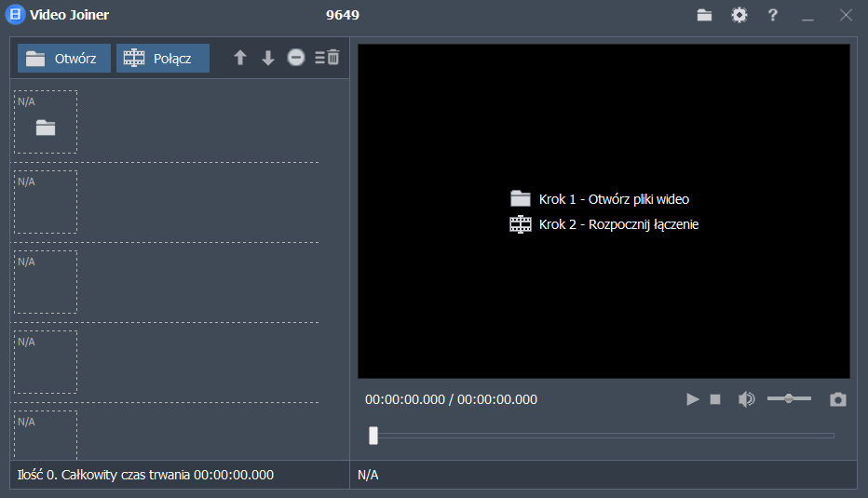Mute audio with the speaker icon
The height and width of the screenshot is (498, 868).
(746, 399)
